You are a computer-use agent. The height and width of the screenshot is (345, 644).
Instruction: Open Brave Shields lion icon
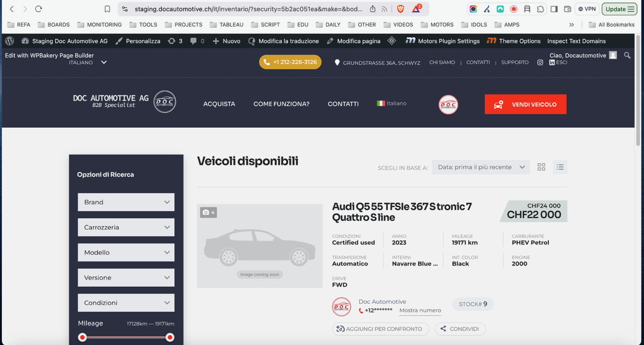[400, 9]
